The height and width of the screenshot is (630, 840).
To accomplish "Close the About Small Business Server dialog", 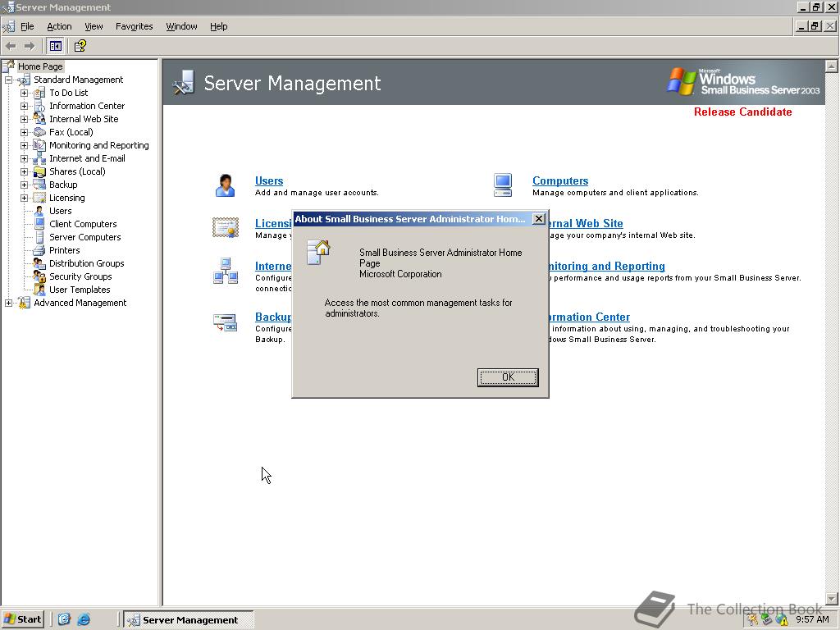I will tap(539, 218).
